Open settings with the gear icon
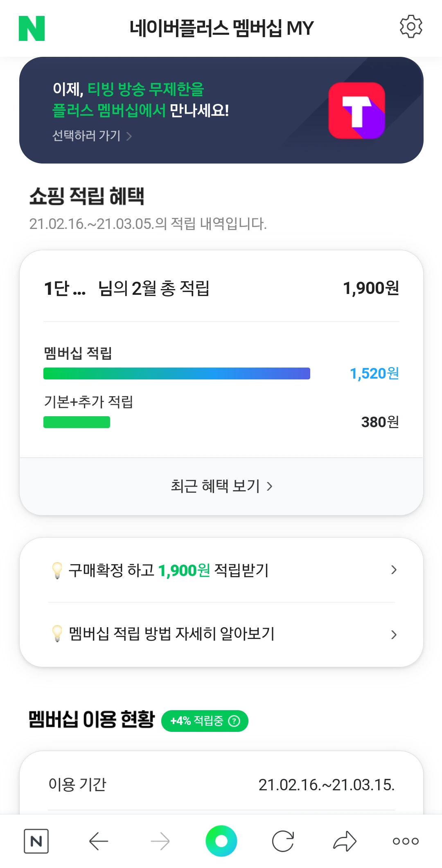This screenshot has height=868, width=442. 410,27
